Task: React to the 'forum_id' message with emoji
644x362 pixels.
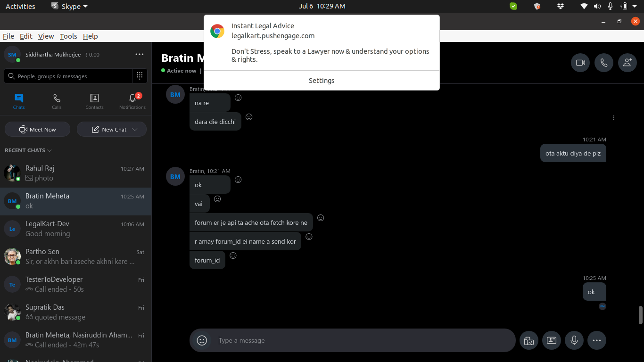Action: pyautogui.click(x=233, y=255)
